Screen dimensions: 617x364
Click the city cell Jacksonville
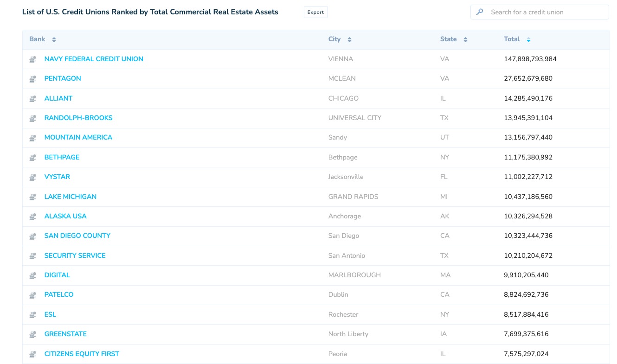tap(346, 177)
